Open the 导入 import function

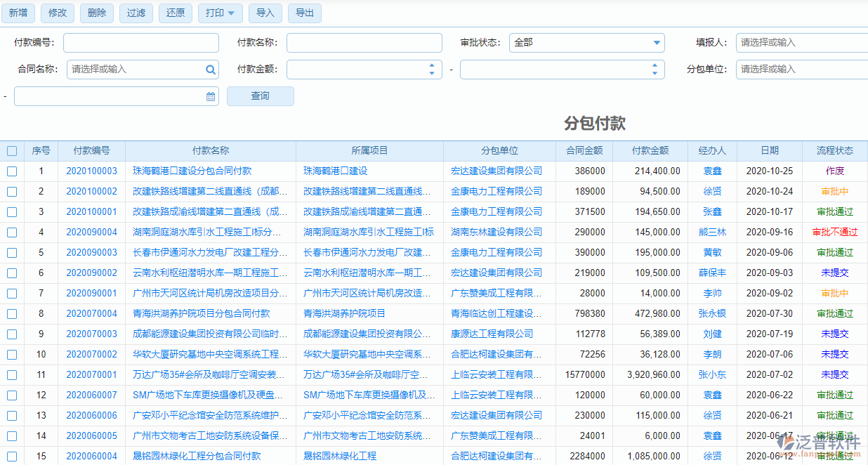click(x=265, y=13)
